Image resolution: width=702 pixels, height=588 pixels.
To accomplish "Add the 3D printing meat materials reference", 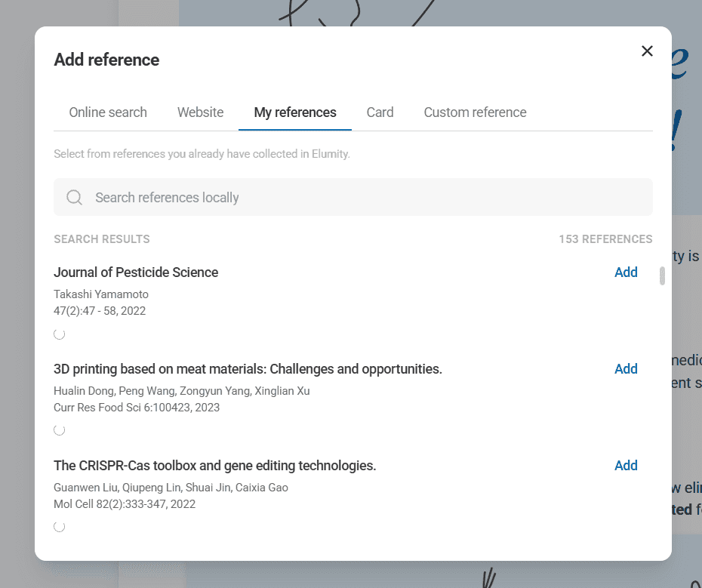I will pos(626,369).
